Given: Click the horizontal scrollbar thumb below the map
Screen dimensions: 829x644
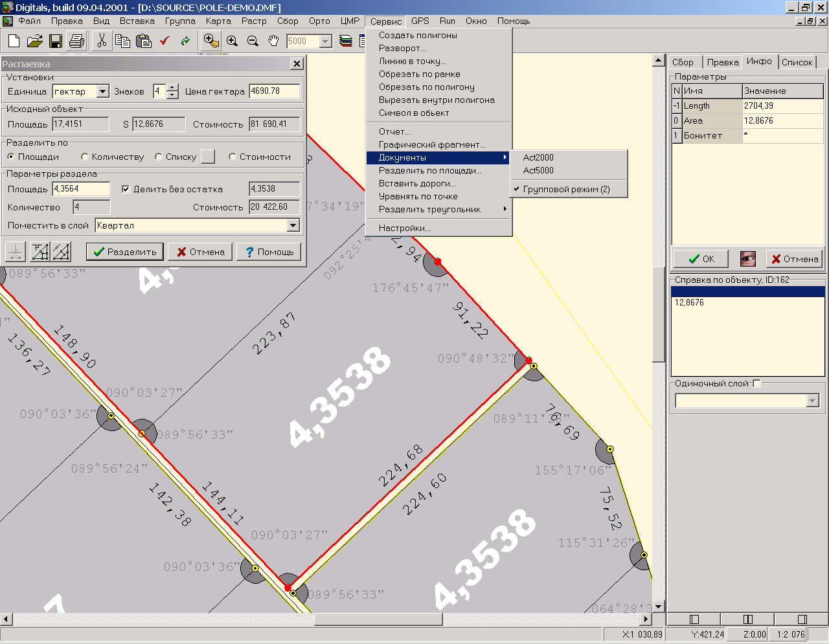Looking at the screenshot, I should [x=378, y=619].
